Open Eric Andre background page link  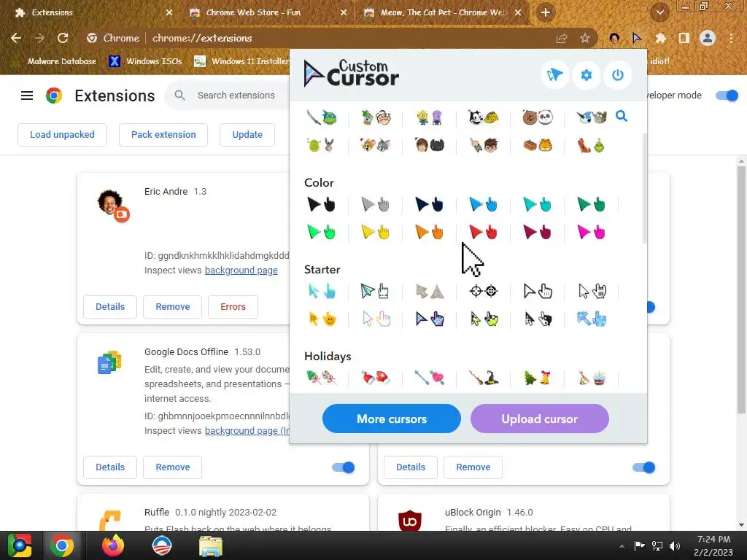(x=241, y=271)
